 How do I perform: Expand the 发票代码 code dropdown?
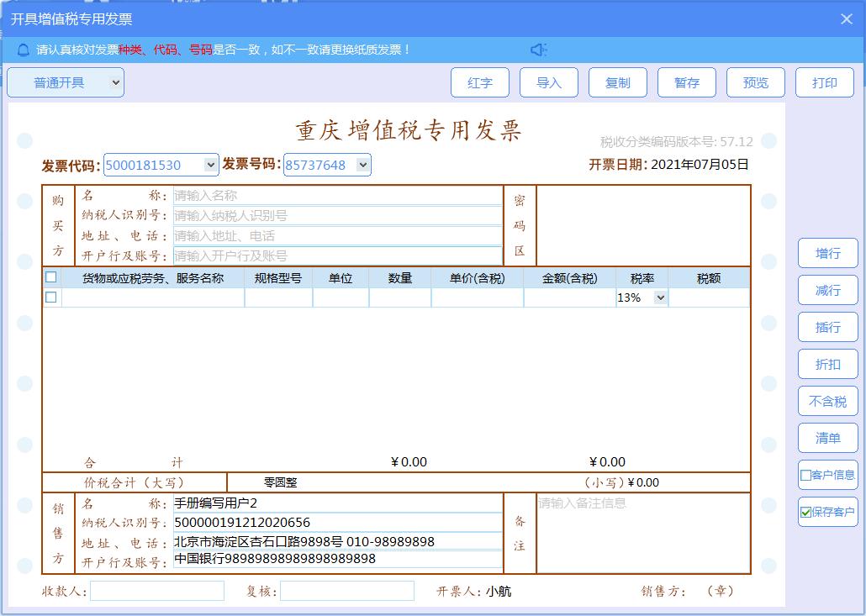click(210, 165)
